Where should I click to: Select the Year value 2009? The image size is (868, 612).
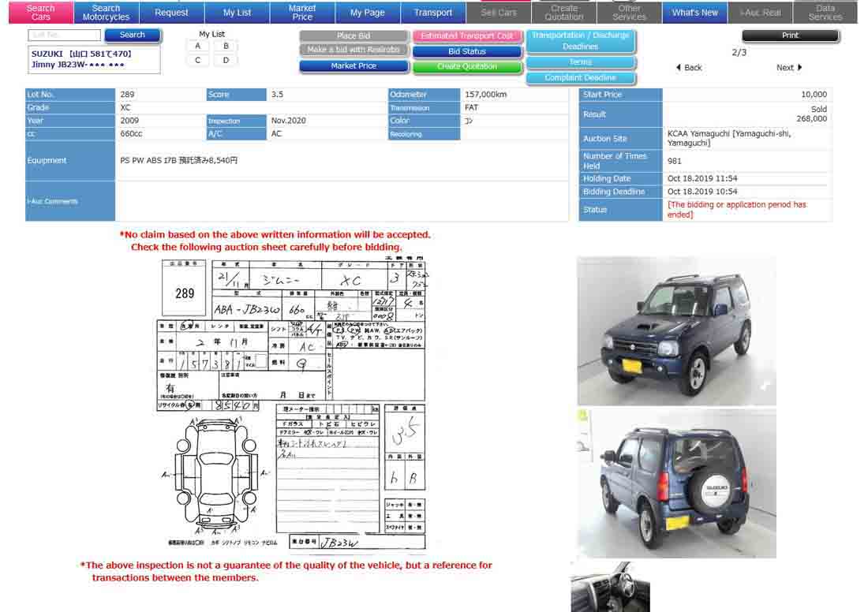(129, 121)
